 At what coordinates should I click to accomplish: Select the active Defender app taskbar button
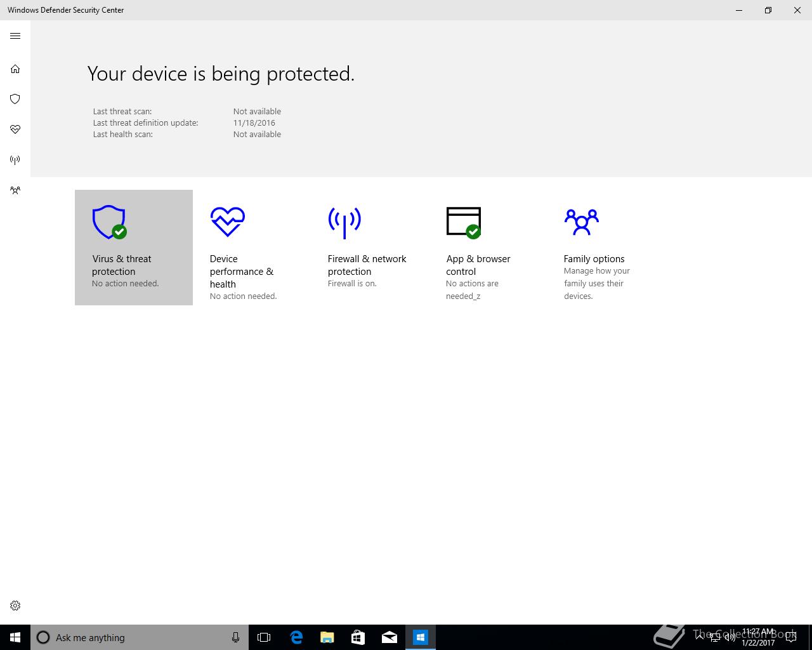(x=421, y=637)
